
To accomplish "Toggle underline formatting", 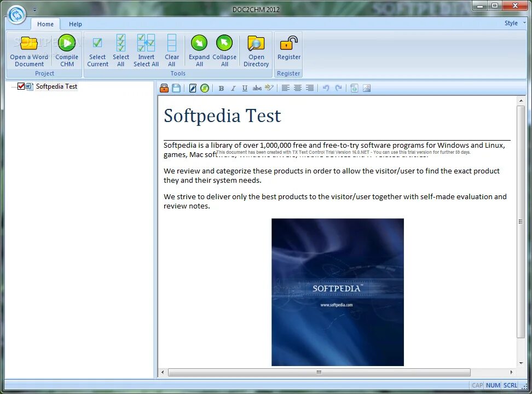I will (245, 88).
